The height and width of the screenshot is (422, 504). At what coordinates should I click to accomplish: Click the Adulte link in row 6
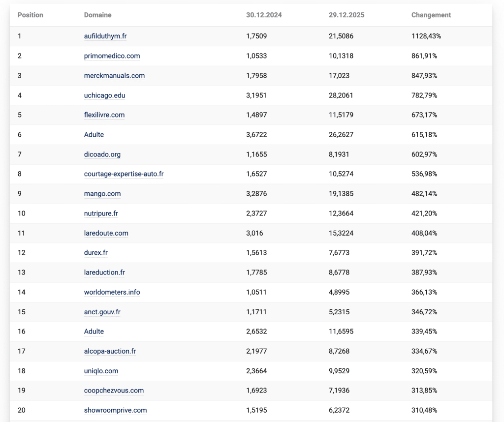point(94,135)
